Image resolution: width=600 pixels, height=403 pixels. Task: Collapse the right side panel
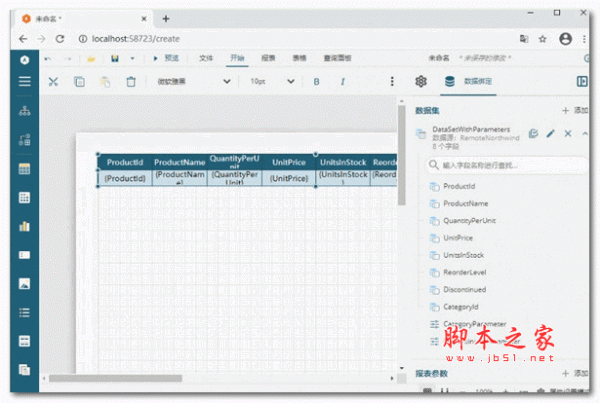click(582, 81)
